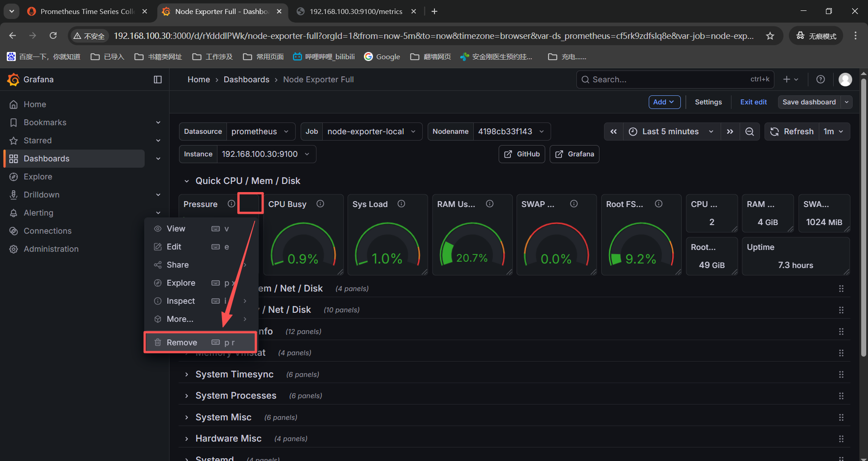Open browser tab search dropdown

coord(11,11)
